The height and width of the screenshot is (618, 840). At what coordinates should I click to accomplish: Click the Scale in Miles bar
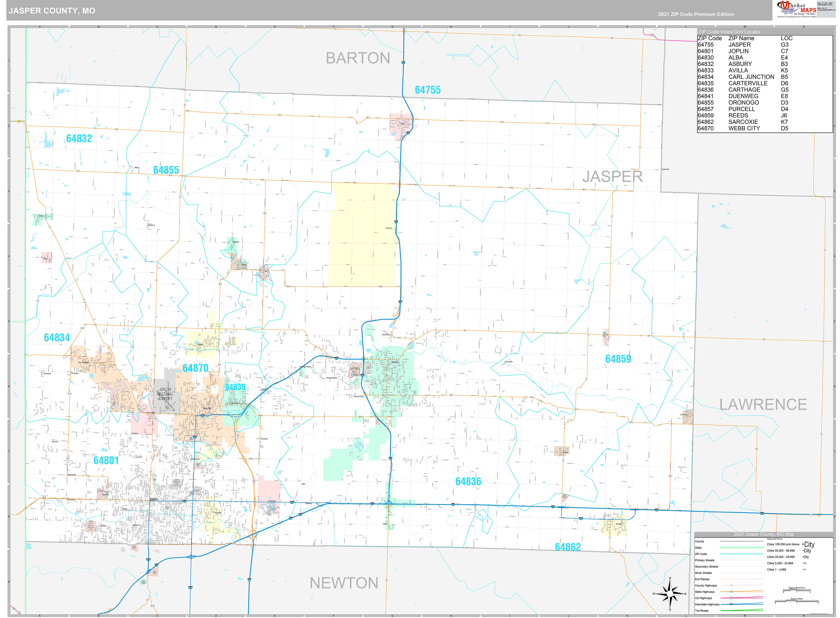[x=796, y=601]
